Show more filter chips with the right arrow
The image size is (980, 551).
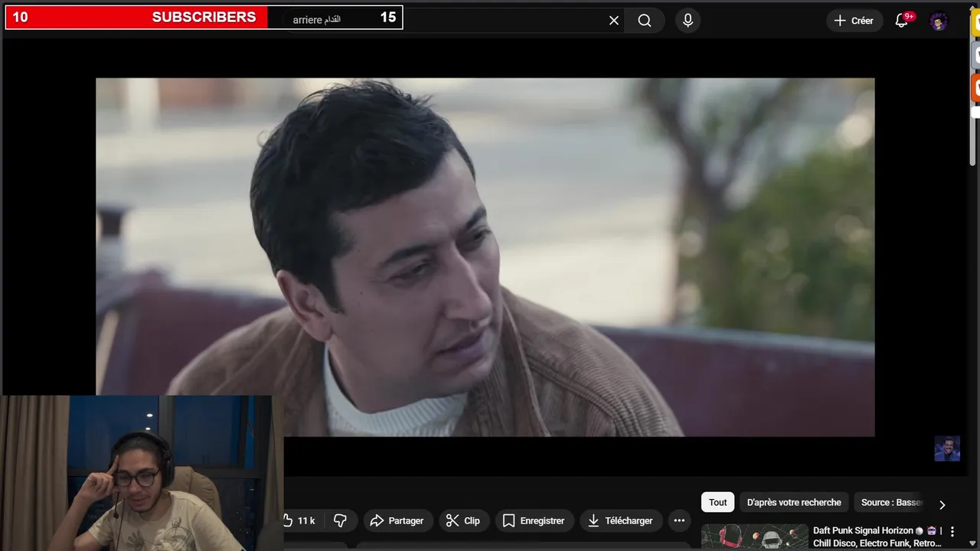942,504
